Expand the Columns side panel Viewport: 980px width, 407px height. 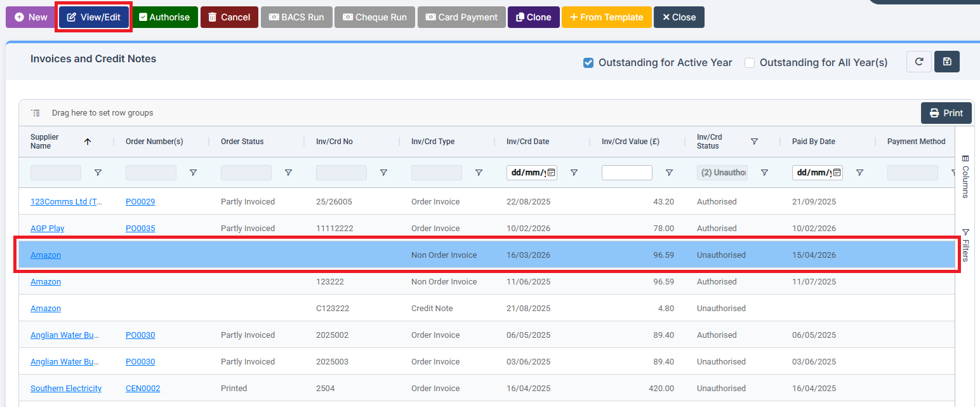(x=965, y=177)
